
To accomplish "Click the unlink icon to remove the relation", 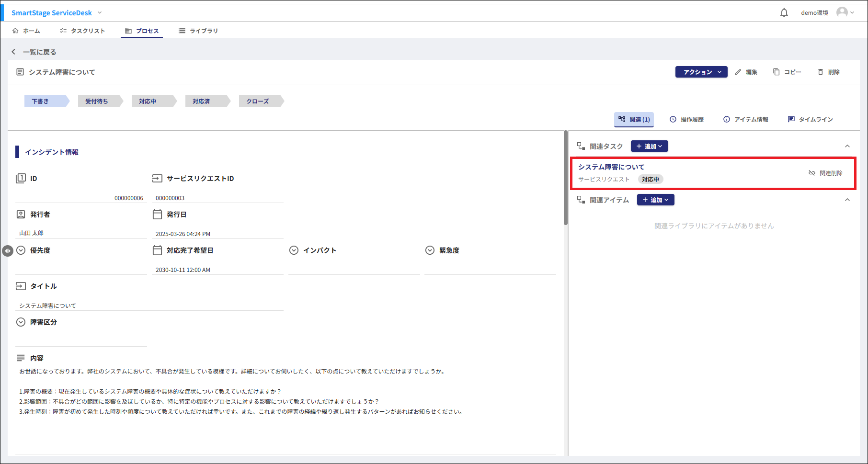I will [812, 173].
